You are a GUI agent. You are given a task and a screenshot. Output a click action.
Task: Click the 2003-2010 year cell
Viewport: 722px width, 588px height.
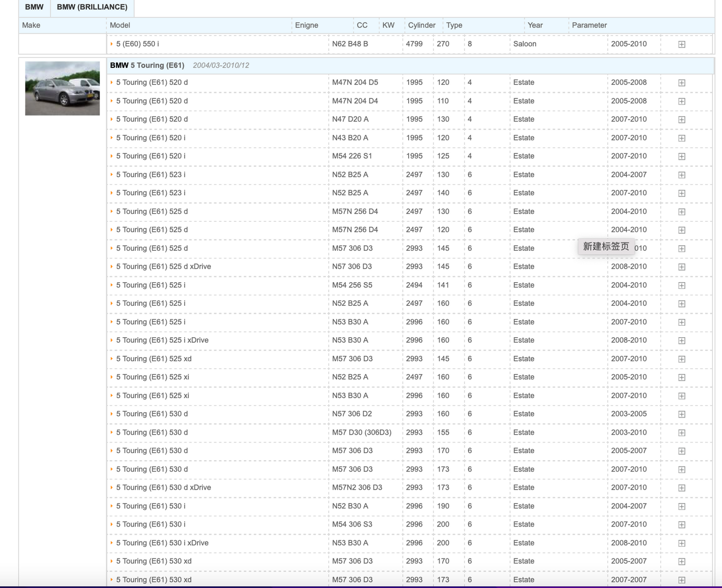629,433
